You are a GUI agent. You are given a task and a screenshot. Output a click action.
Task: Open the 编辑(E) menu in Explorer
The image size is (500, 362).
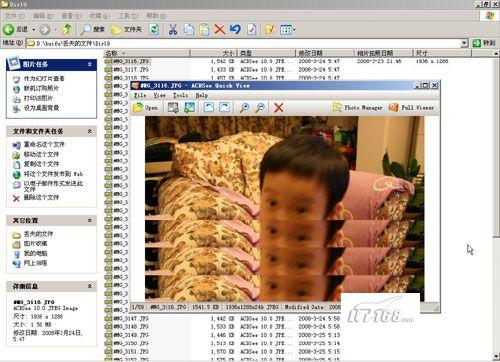(x=43, y=16)
